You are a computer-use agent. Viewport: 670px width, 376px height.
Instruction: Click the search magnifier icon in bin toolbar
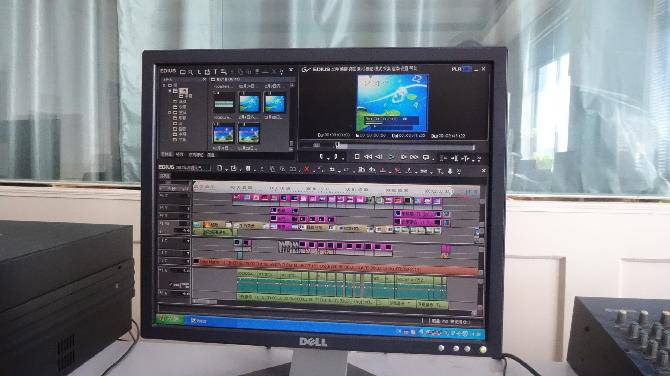[191, 72]
